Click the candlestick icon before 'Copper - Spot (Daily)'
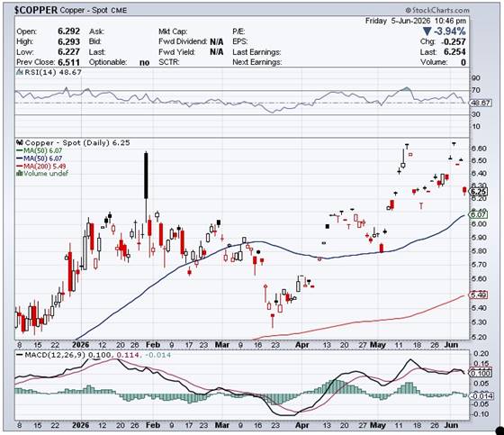 [x=20, y=142]
